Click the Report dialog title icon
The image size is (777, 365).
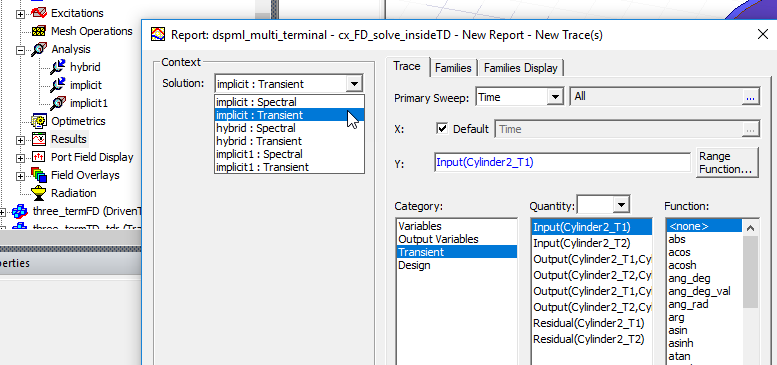coord(158,35)
